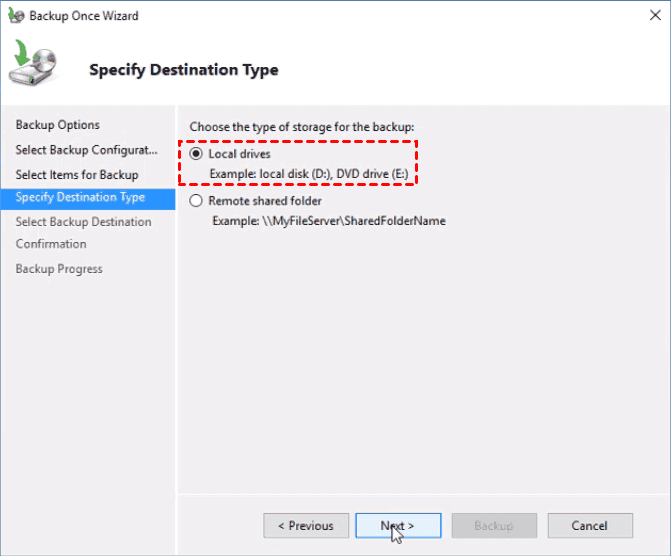671x556 pixels.
Task: Select the Local drives radio button
Action: tap(195, 154)
